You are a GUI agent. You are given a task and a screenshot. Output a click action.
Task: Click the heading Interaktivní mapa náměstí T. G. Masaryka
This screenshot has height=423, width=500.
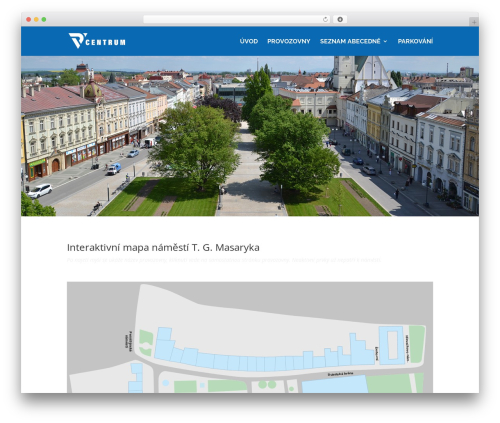pos(163,248)
